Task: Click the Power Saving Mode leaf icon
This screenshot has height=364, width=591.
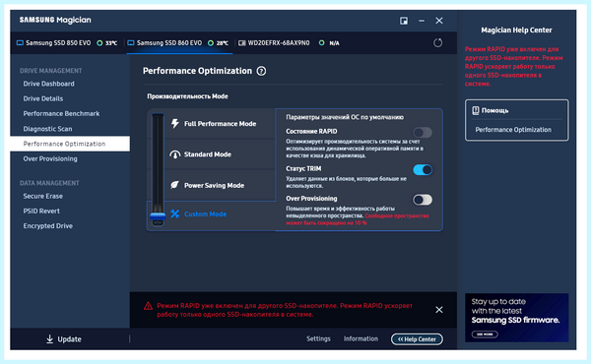Action: (x=175, y=185)
